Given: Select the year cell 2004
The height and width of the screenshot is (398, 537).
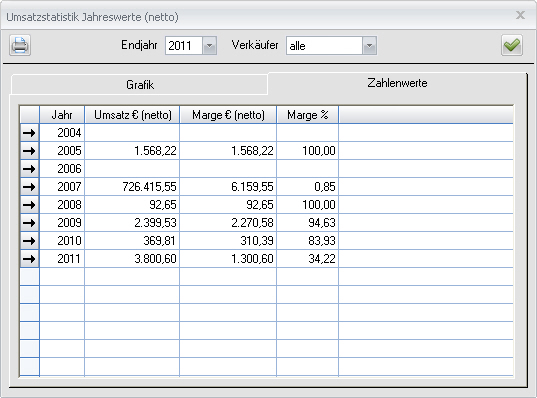Looking at the screenshot, I should coord(62,133).
